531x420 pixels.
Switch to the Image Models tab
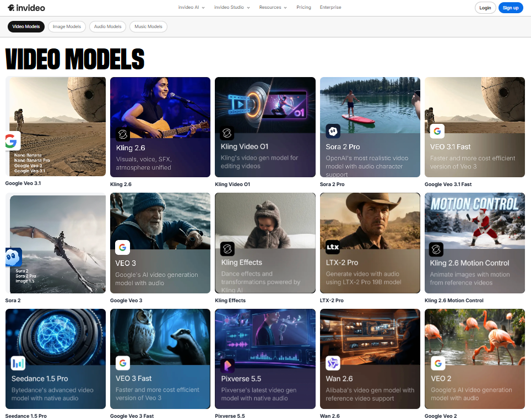(x=67, y=27)
